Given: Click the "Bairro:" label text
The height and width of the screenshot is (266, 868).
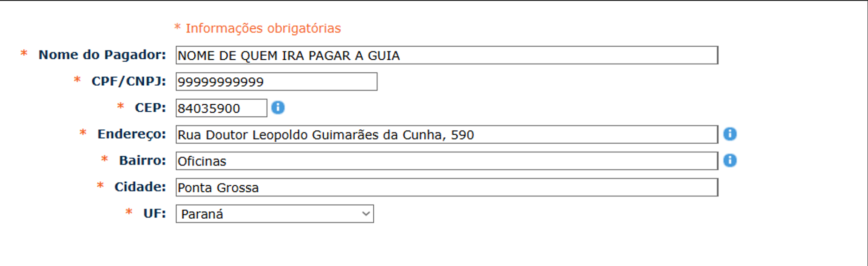Looking at the screenshot, I should pos(142,160).
